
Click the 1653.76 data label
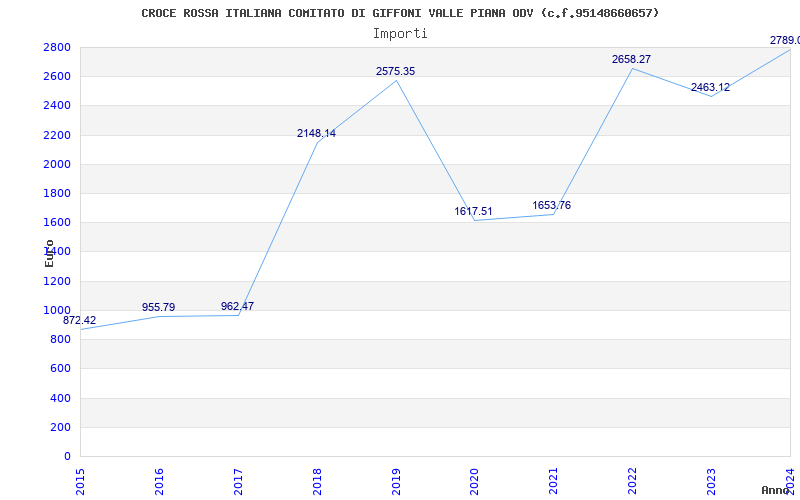tap(552, 205)
